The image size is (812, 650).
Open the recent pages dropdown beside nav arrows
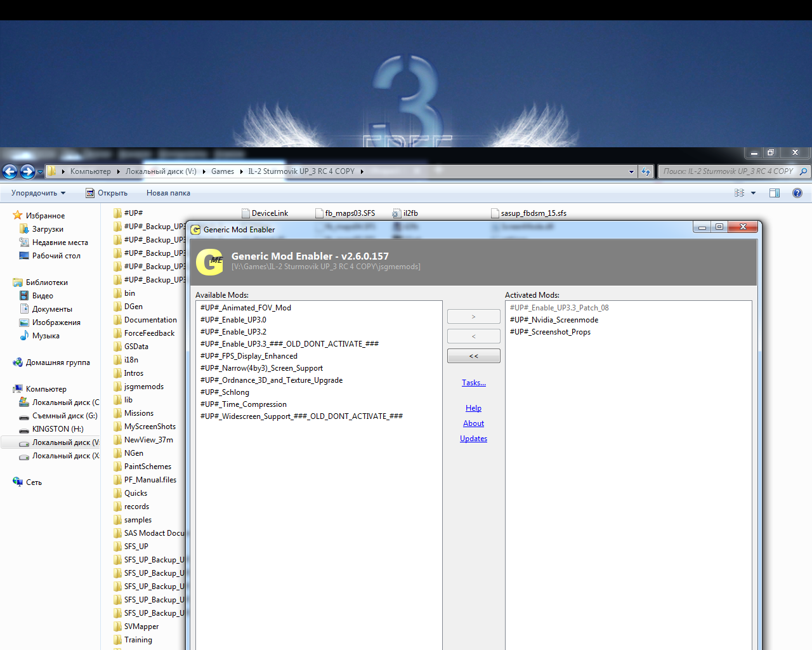pos(41,171)
